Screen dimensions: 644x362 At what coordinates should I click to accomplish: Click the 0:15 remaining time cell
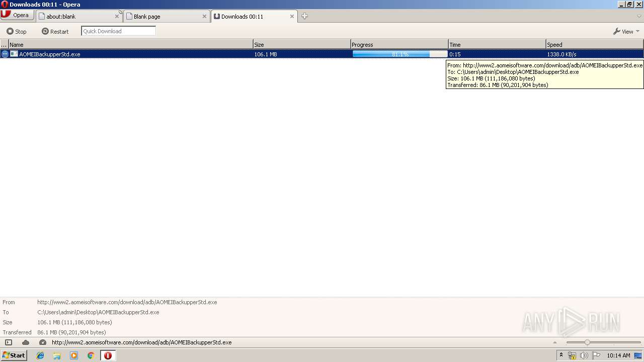(455, 54)
